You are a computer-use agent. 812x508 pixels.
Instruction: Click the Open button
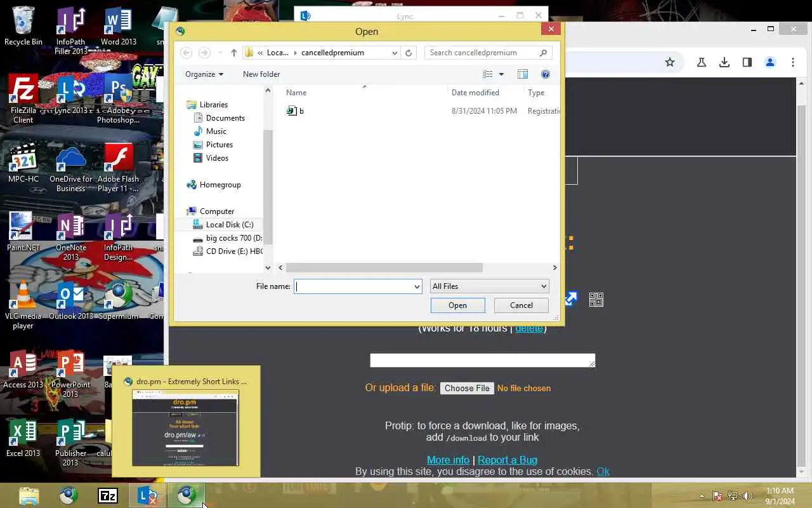coord(457,305)
